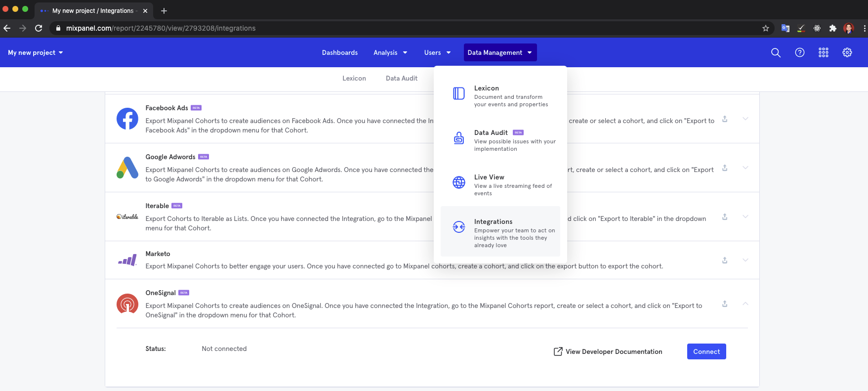Select Integrations from the dropdown menu
Viewport: 868px width, 391px height.
point(500,231)
